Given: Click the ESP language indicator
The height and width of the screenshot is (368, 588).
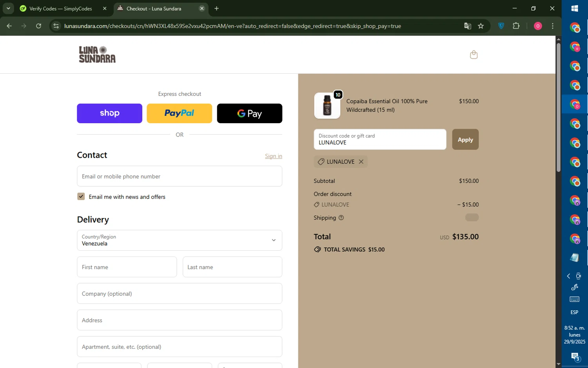Looking at the screenshot, I should pos(574,312).
